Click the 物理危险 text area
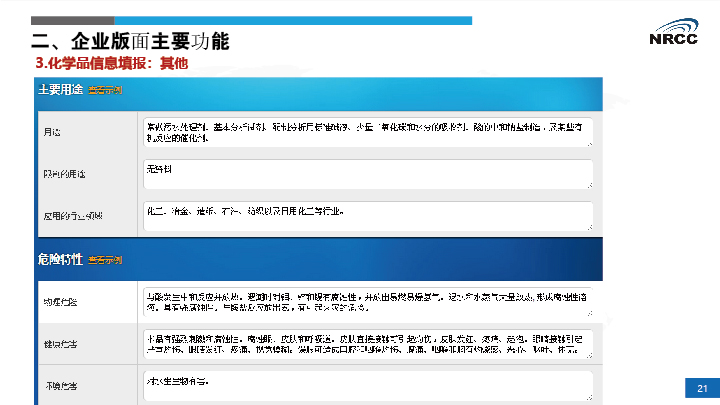The image size is (720, 405). point(367,301)
